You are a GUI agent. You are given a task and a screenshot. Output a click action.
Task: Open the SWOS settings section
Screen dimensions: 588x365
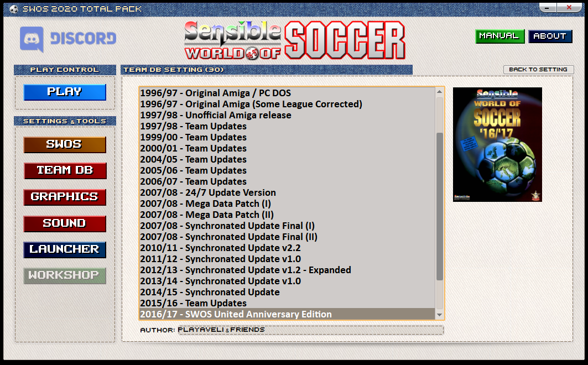click(65, 144)
